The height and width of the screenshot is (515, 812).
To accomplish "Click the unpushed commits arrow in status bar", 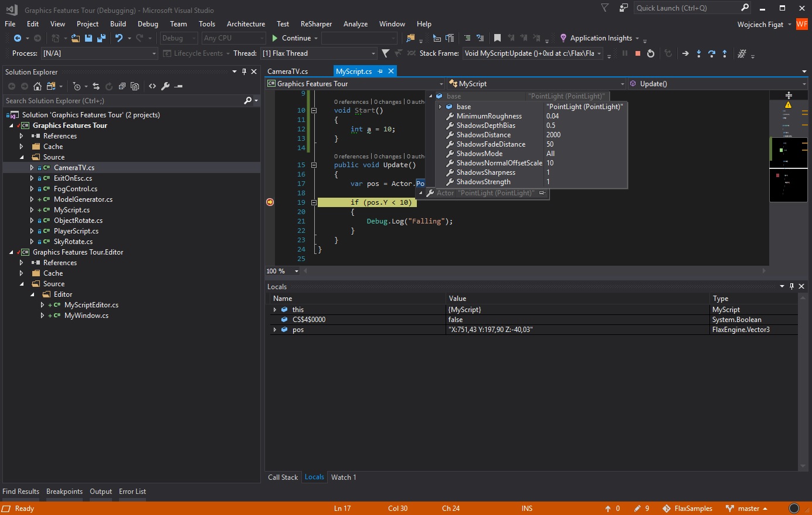I will click(608, 509).
